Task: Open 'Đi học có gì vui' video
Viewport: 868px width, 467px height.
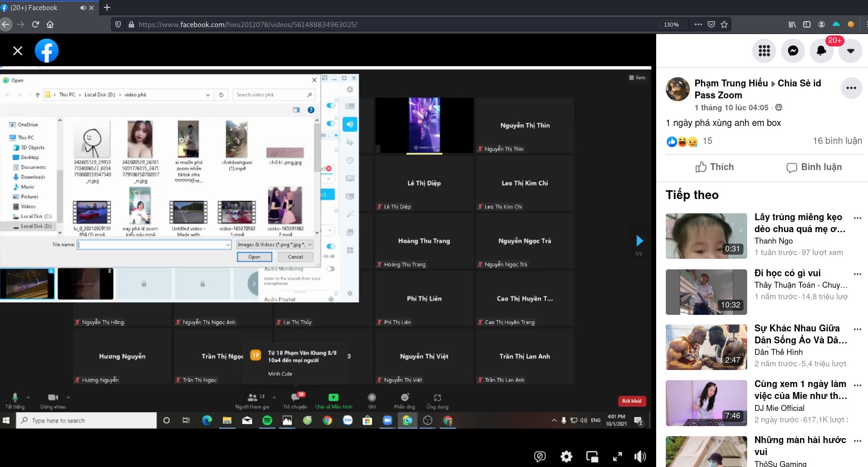Action: pyautogui.click(x=787, y=273)
